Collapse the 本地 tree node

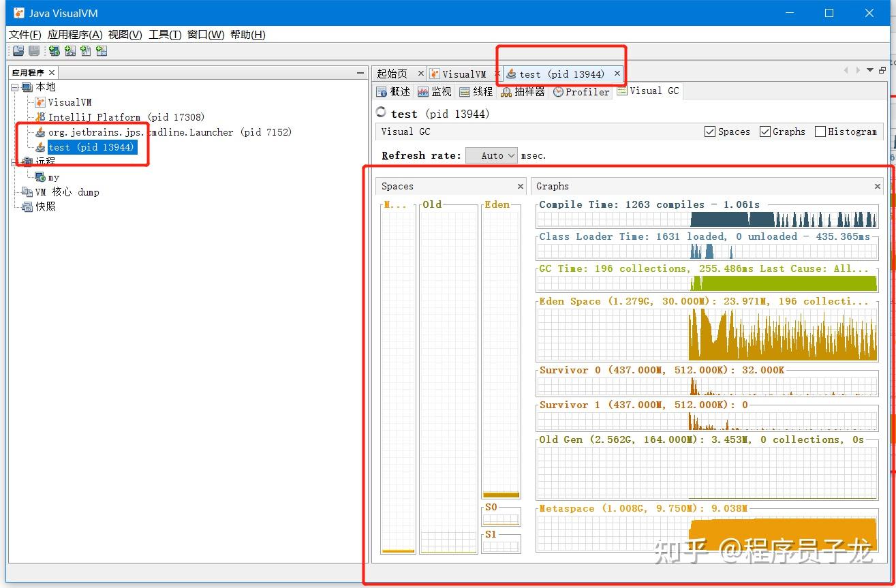coord(14,87)
